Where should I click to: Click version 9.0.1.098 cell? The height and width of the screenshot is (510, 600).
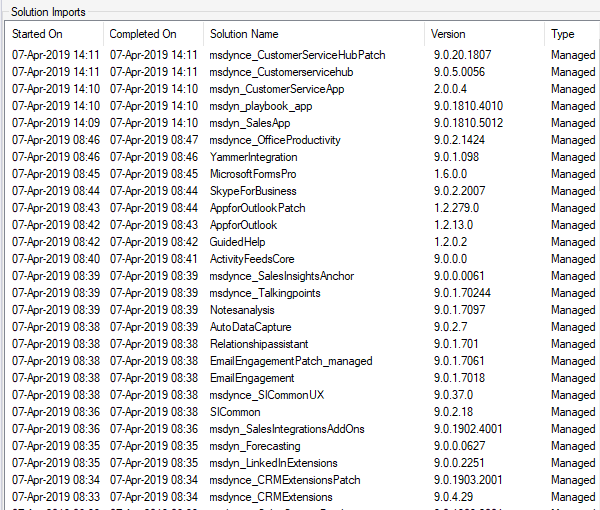point(456,157)
